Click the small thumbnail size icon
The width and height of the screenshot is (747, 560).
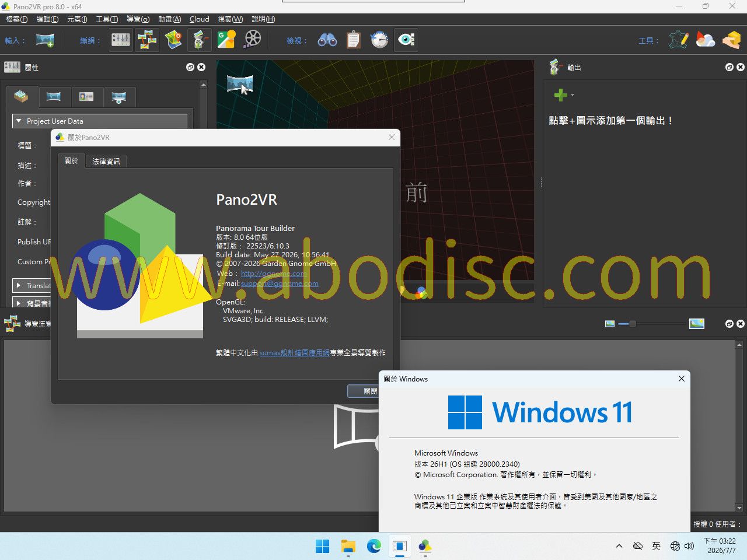click(610, 324)
